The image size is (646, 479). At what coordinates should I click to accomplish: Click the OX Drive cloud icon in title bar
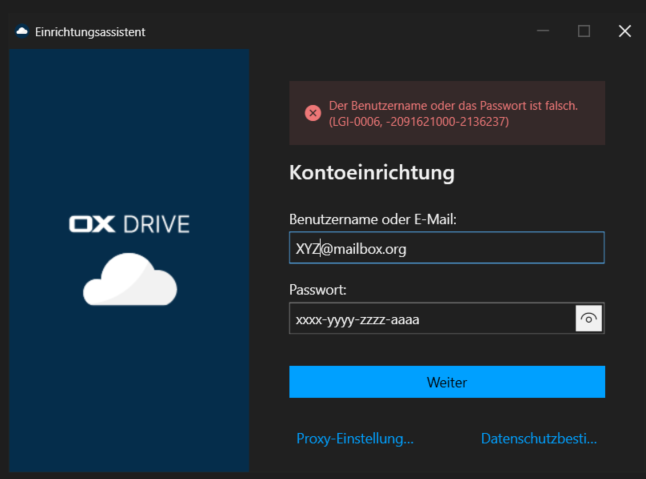coord(22,31)
